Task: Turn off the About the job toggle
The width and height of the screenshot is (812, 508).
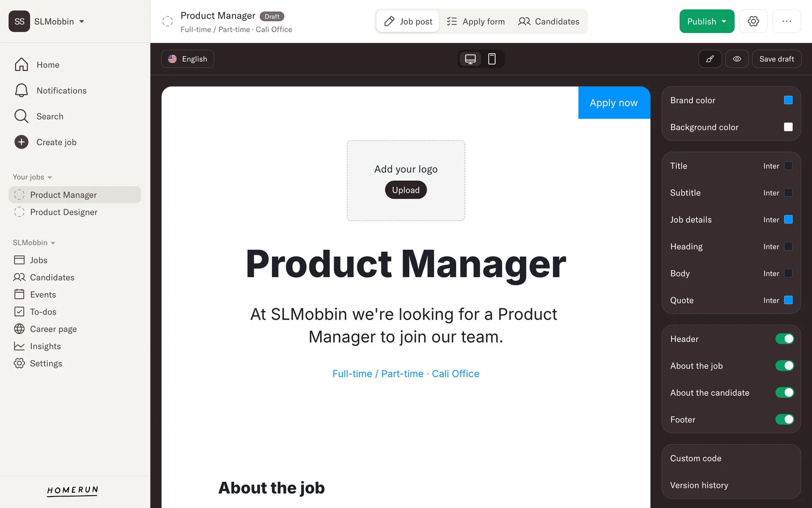Action: [785, 366]
